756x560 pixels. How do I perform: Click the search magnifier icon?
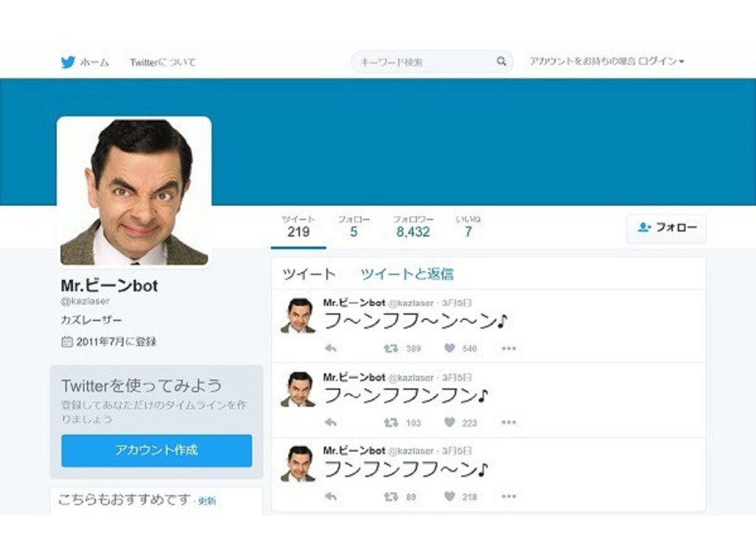pos(501,62)
